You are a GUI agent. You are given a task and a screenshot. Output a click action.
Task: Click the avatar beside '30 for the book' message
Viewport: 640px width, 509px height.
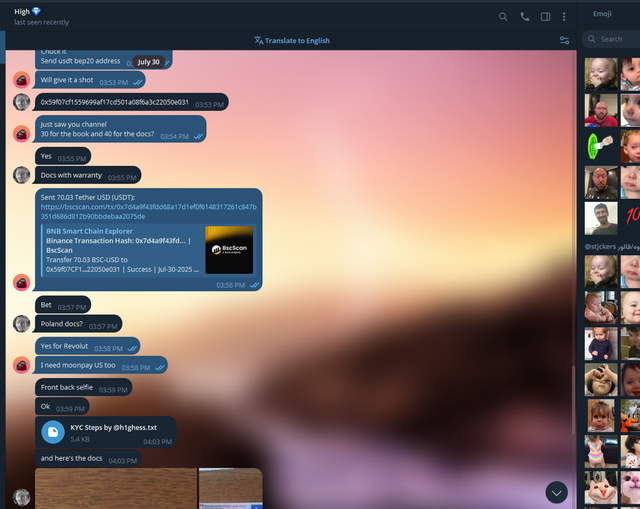point(22,133)
